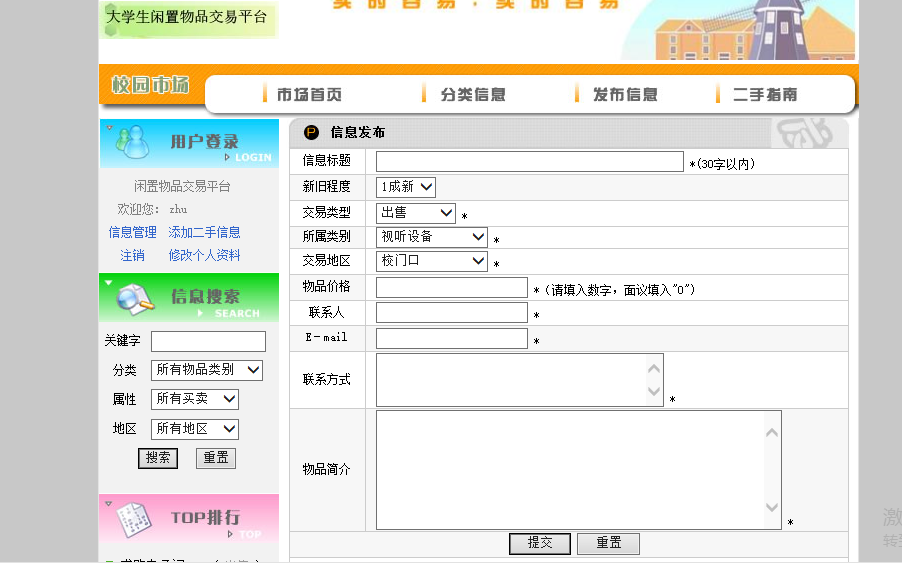This screenshot has height=568, width=902.
Task: Click the 物品简介 scrollbar down arrow
Action: tap(771, 508)
